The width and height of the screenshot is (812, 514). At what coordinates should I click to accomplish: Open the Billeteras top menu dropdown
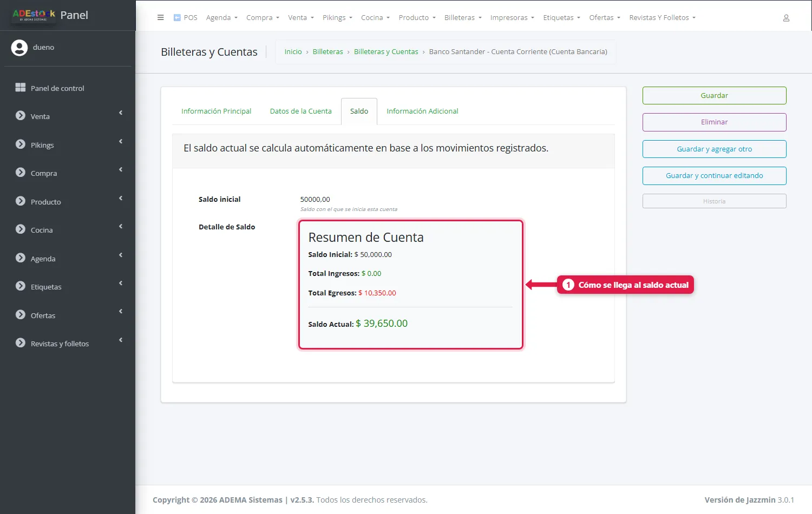point(463,18)
